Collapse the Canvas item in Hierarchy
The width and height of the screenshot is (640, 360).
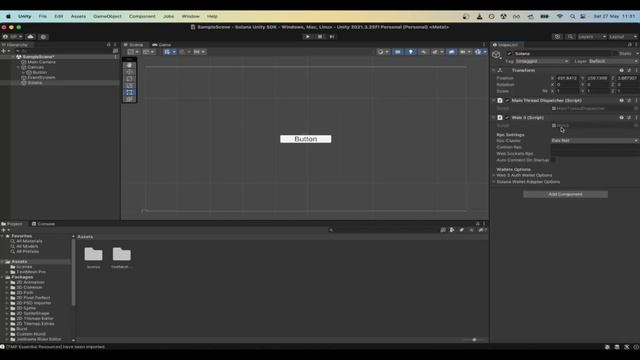(18, 67)
